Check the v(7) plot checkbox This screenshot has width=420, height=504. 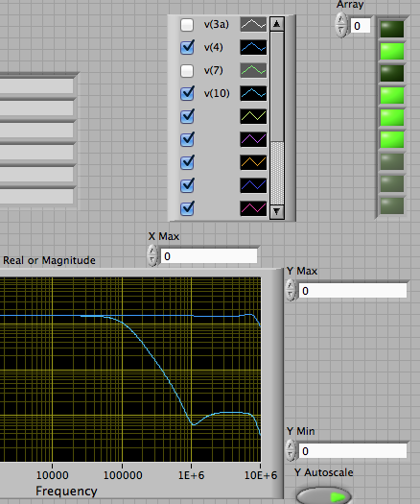coord(187,71)
